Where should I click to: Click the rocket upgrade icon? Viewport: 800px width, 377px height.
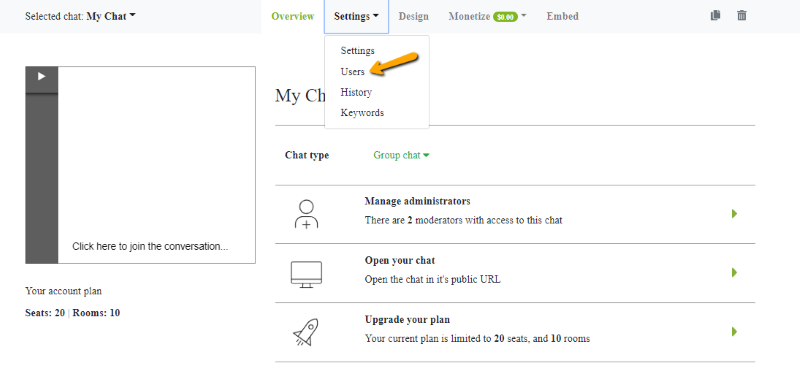click(x=306, y=333)
